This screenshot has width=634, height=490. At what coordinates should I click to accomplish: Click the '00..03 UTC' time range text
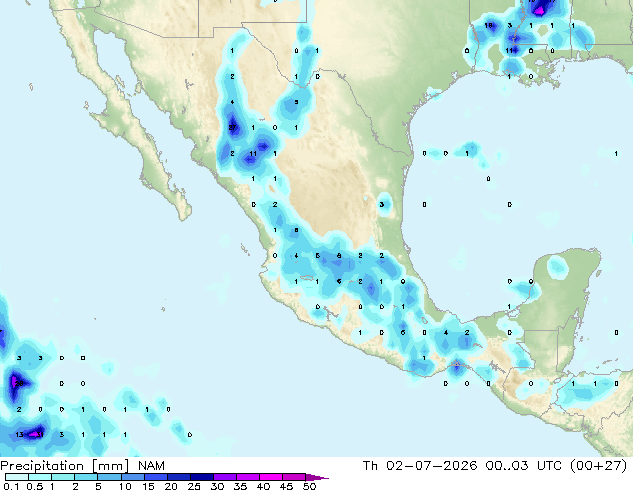[x=523, y=466]
